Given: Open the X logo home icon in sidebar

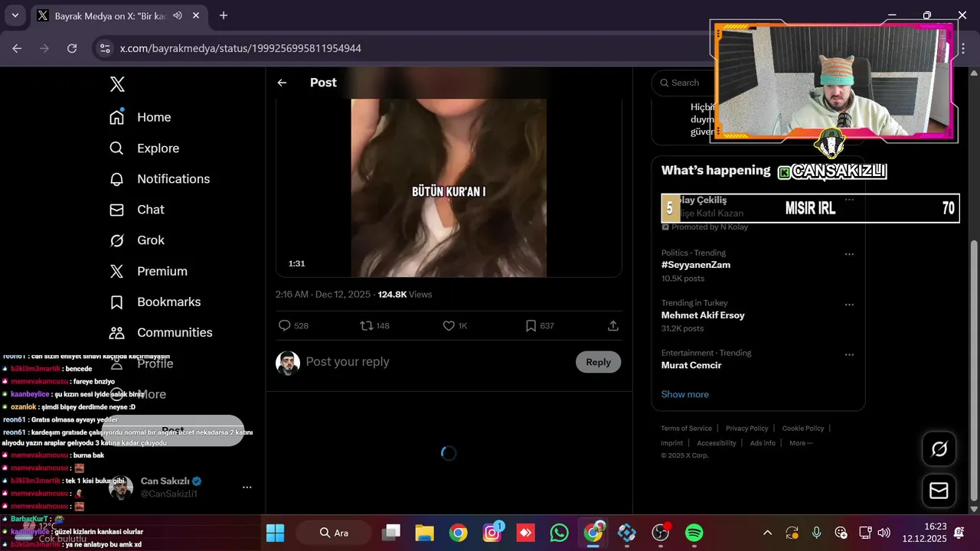Looking at the screenshot, I should point(117,83).
